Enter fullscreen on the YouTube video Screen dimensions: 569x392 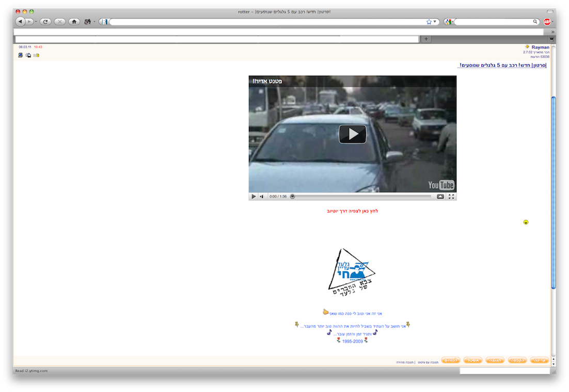451,197
